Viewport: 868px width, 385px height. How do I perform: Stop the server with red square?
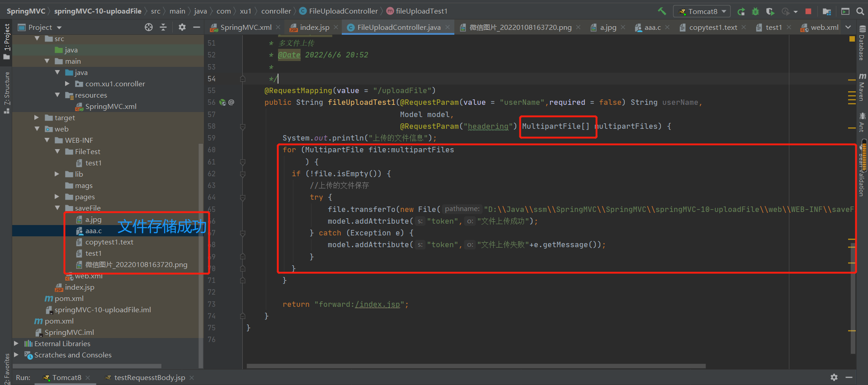click(x=808, y=11)
